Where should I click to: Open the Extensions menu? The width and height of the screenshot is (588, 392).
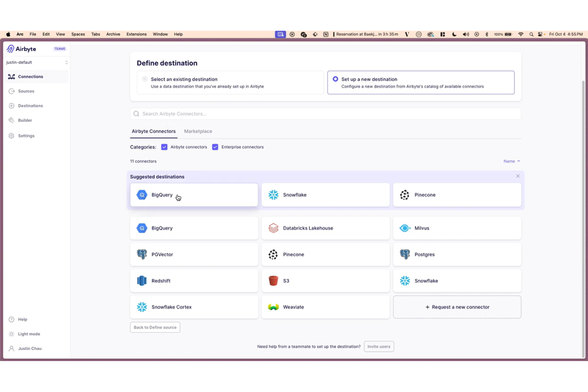[x=137, y=34]
